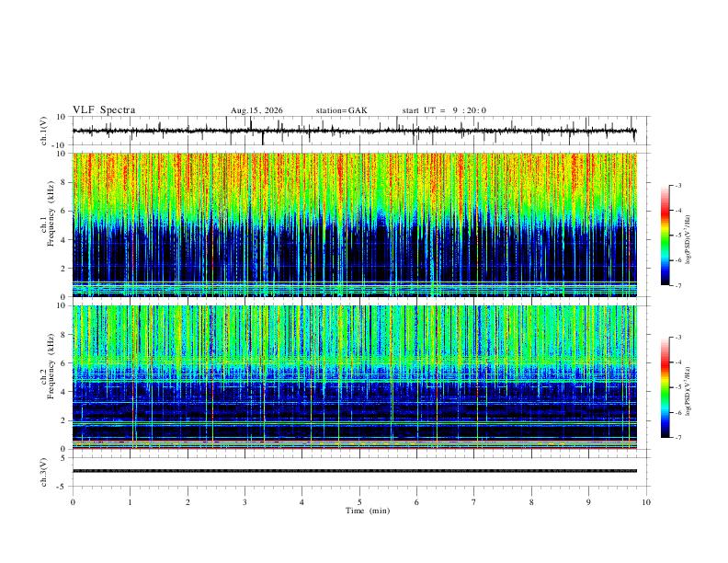Image resolution: width=728 pixels, height=563 pixels.
Task: Click the lower PSD color scale bar
Action: click(x=665, y=387)
